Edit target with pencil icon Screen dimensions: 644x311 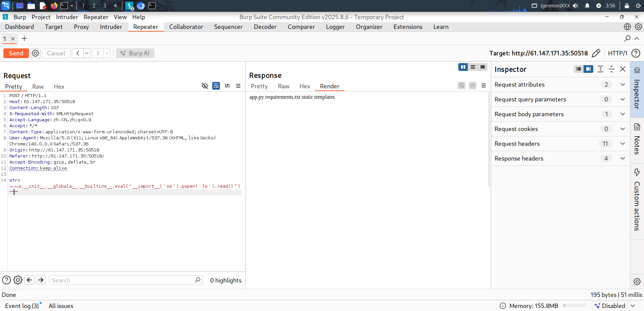coord(596,53)
